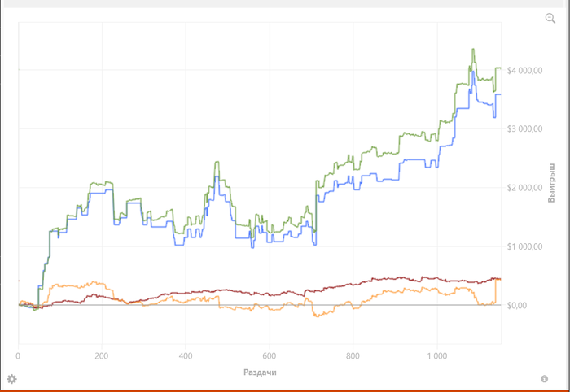The width and height of the screenshot is (570, 392).
Task: Click the green line's highest peak
Action: [x=473, y=50]
